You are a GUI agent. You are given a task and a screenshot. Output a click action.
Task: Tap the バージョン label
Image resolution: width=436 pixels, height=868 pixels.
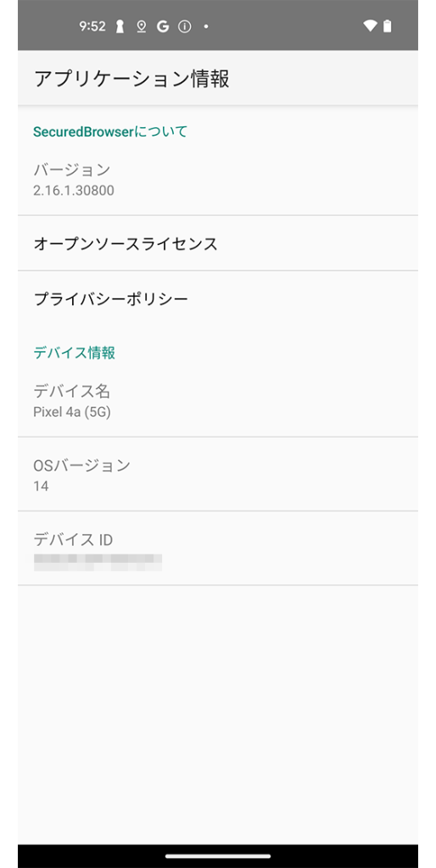(x=72, y=170)
